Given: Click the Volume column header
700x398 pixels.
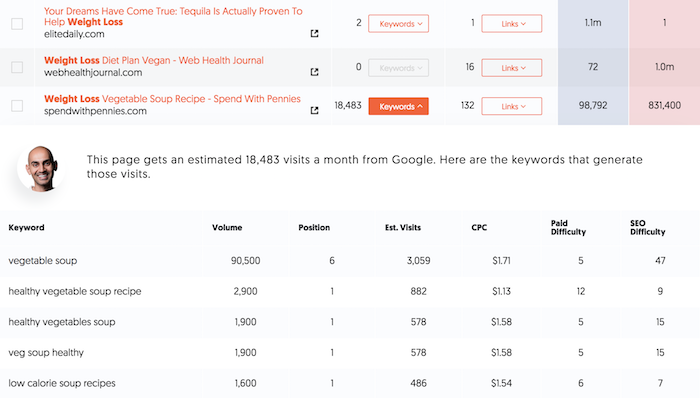Looking at the screenshot, I should pos(227,228).
